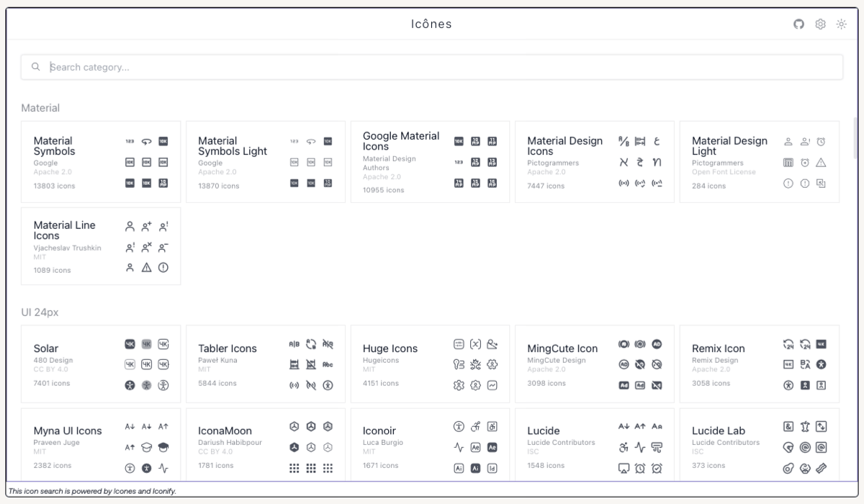Pick the filled graduation cap in Myna UI Icons
The height and width of the screenshot is (504, 864).
(163, 447)
